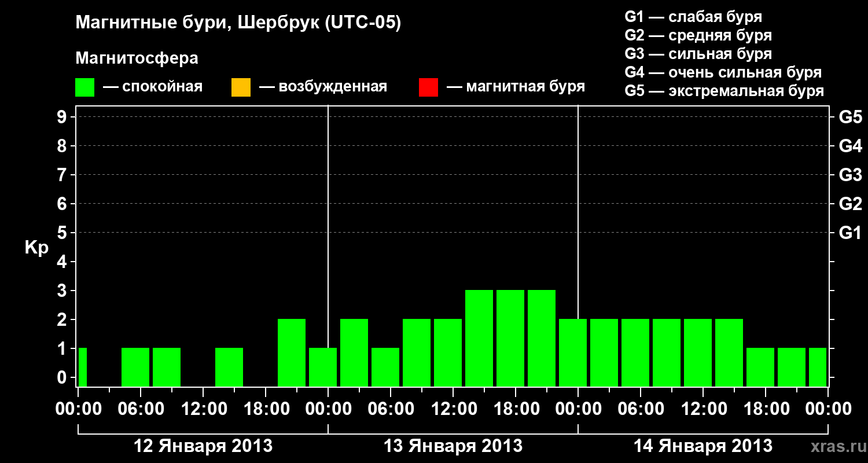Click the '14 Января 2013' date label
This screenshot has width=868, height=463.
(x=703, y=446)
